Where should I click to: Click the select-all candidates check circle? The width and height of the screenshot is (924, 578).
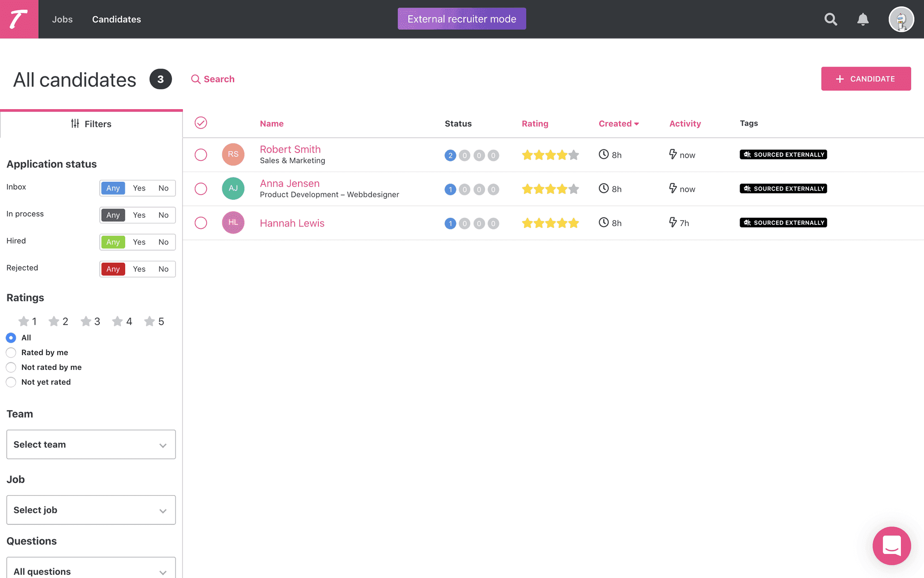[x=201, y=123]
